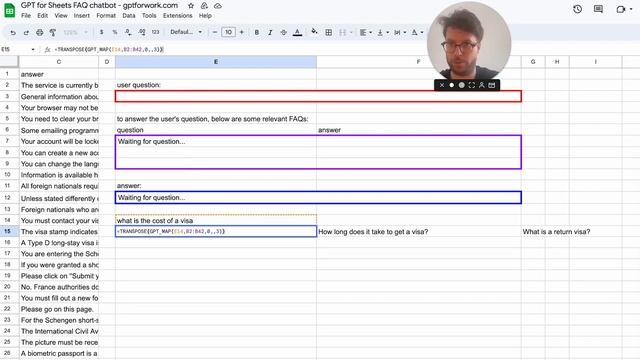Click the font size field showing 10
The image size is (640, 360).
(x=228, y=32)
